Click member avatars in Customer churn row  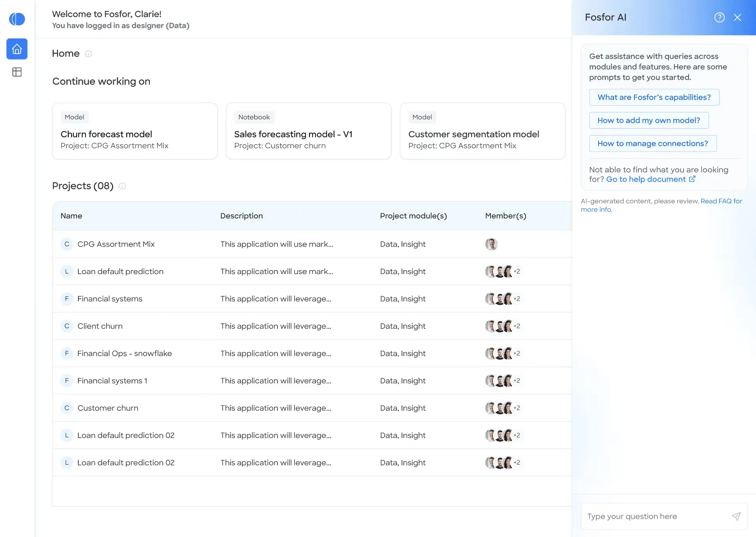tap(503, 408)
